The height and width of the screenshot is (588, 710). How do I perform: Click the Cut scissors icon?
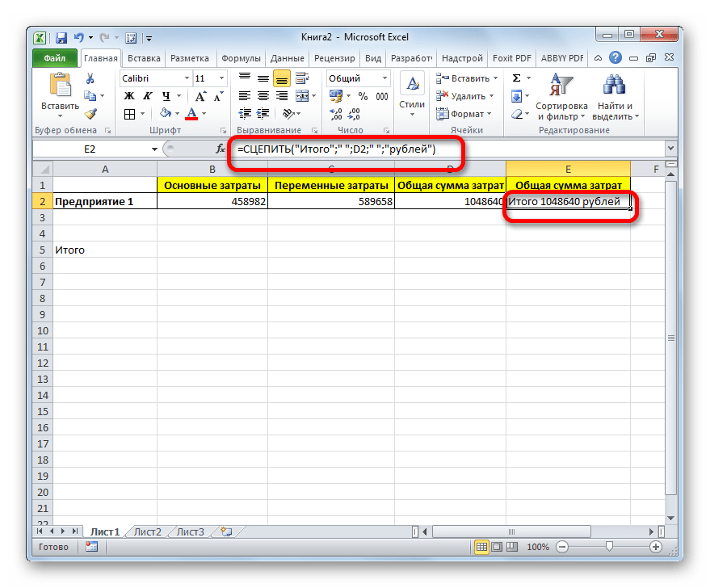tap(90, 79)
